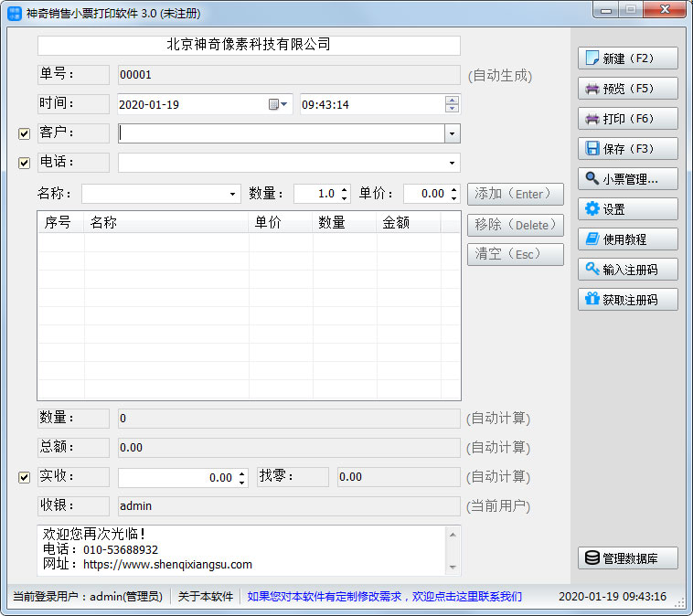
Task: Click the get registration code (获取注册码) gift icon
Action: point(592,300)
